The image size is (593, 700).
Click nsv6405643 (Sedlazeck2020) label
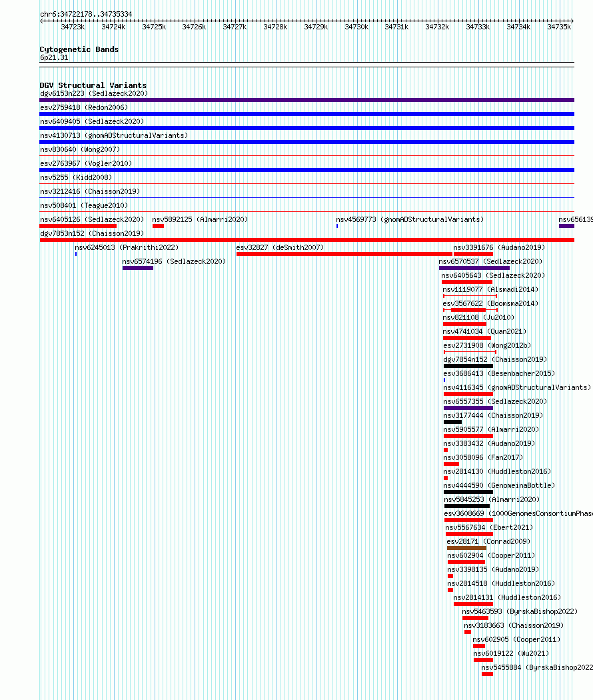point(494,275)
